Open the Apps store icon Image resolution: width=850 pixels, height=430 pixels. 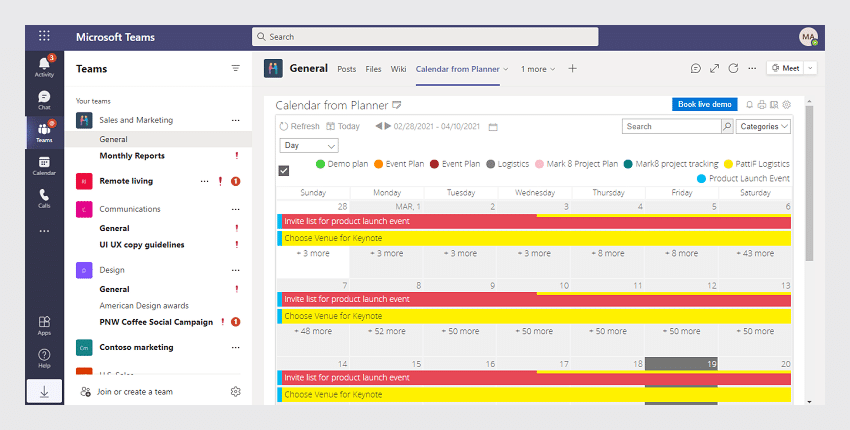click(44, 325)
